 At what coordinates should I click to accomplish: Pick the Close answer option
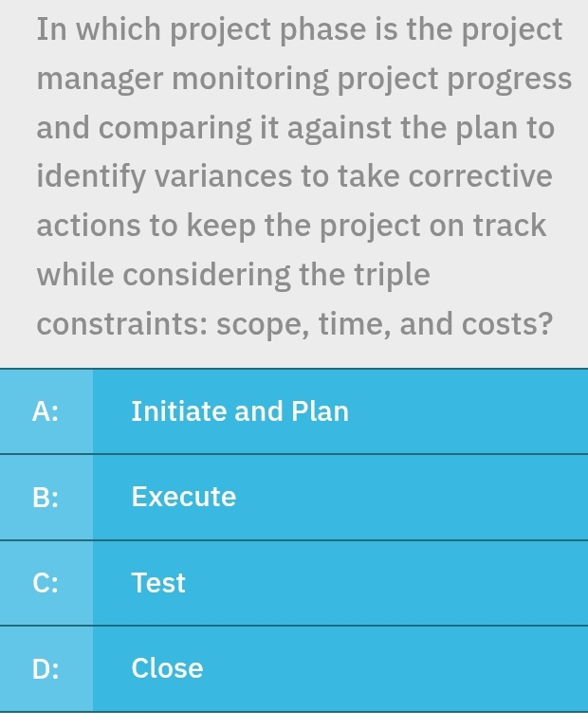tap(168, 668)
